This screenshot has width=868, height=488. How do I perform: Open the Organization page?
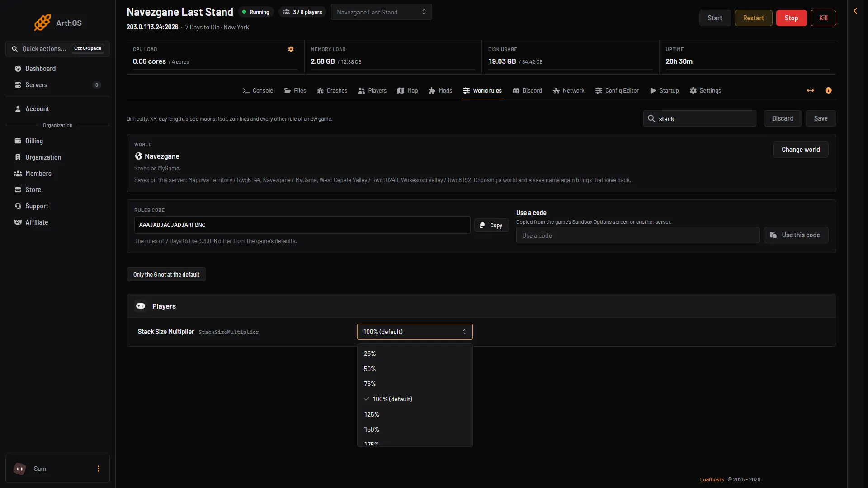(x=57, y=157)
